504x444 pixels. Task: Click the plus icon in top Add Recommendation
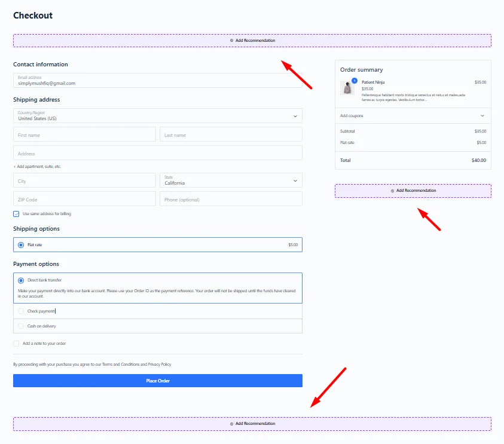(231, 41)
